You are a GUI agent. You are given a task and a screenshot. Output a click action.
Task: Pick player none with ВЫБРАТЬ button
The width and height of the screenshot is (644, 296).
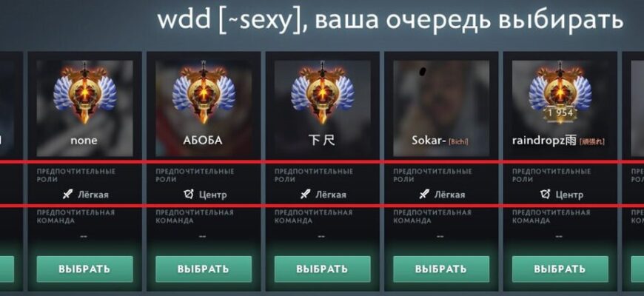[84, 269]
